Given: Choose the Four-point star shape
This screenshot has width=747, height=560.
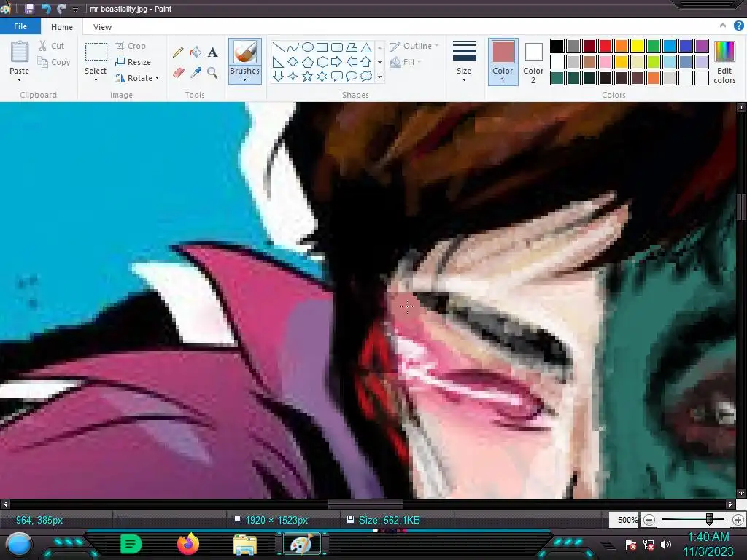Looking at the screenshot, I should (x=293, y=76).
